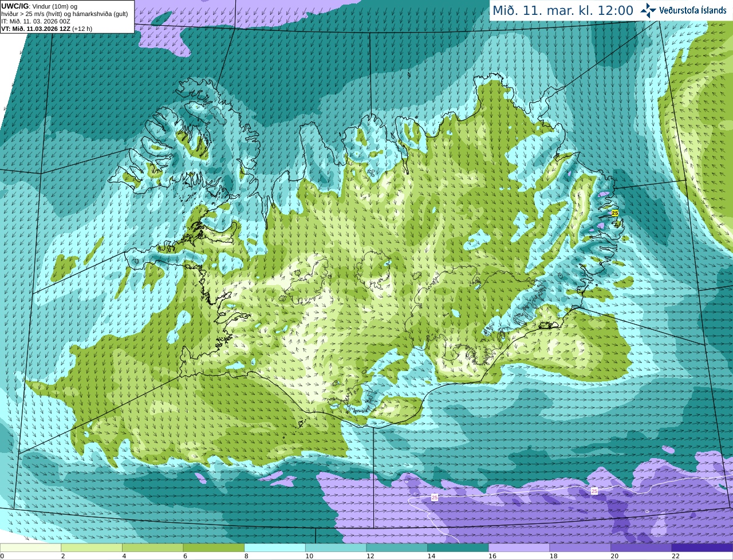Pick the deep indigo above-22 legend swatch
The height and width of the screenshot is (560, 733).
tap(703, 547)
